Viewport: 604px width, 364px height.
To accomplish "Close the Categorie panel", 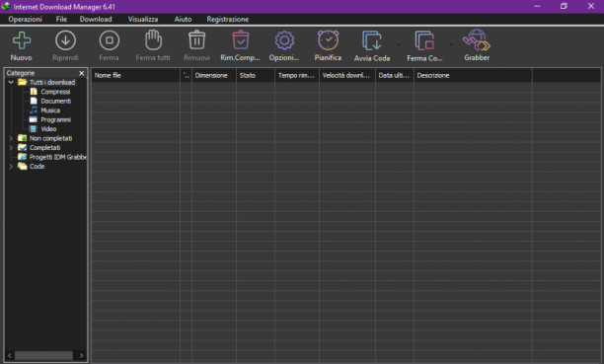I will pos(82,73).
